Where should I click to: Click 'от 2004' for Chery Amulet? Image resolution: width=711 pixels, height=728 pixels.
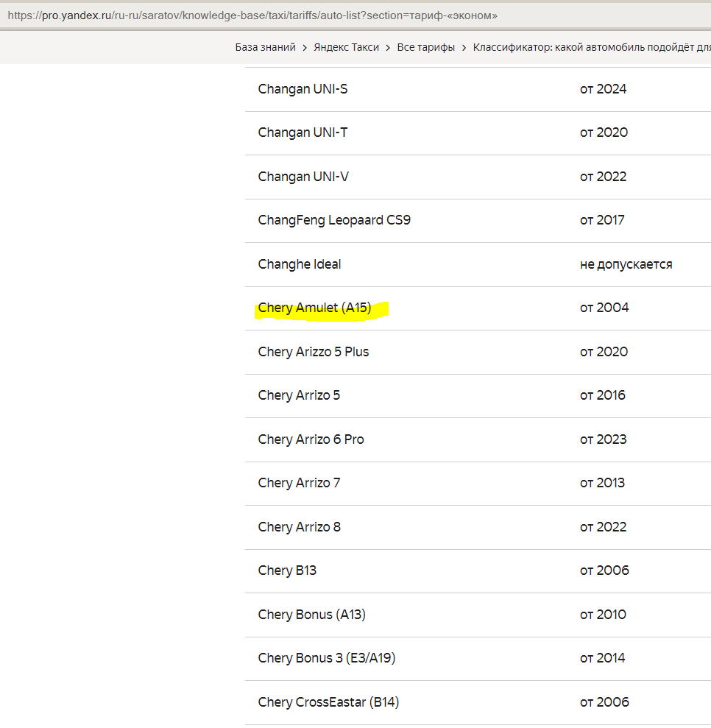tap(604, 308)
